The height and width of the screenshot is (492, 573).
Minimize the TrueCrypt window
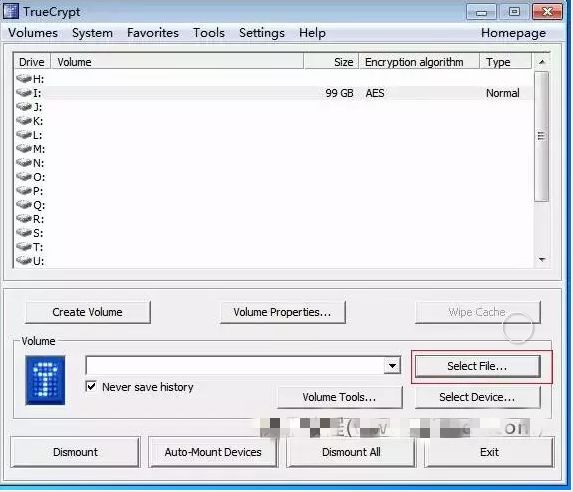point(481,12)
